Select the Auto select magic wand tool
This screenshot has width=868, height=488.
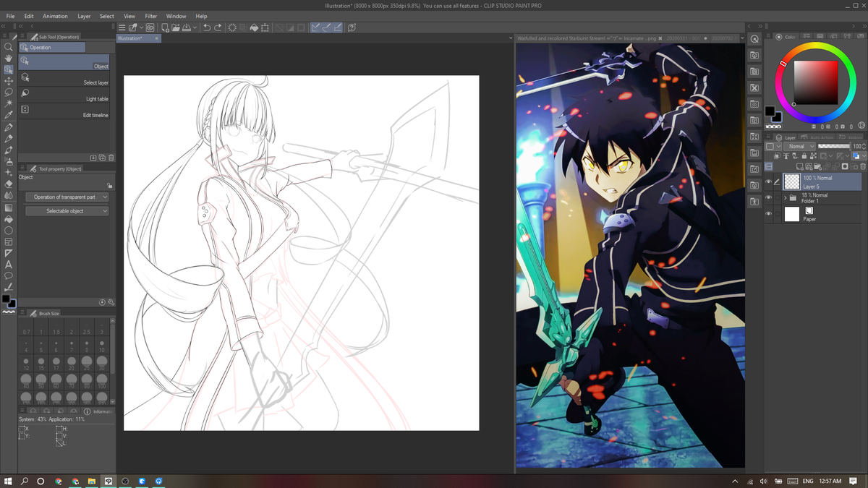pyautogui.click(x=9, y=103)
